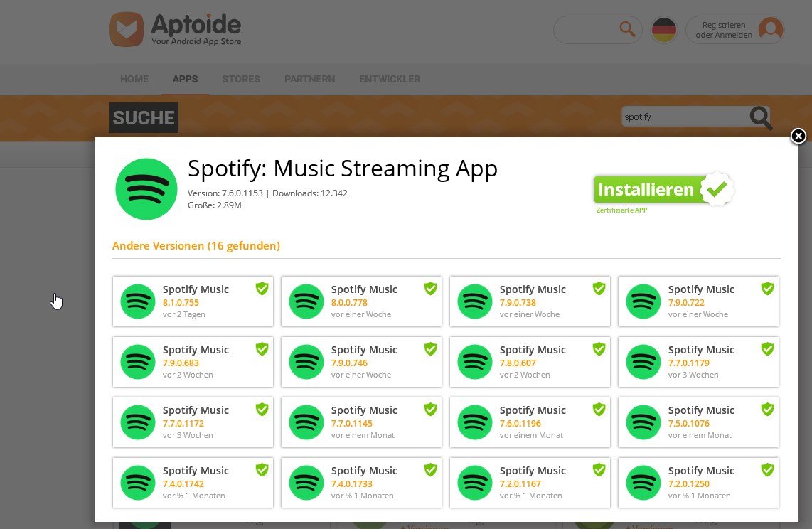Click the search field containing spotify
The height and width of the screenshot is (529, 812).
pos(685,117)
